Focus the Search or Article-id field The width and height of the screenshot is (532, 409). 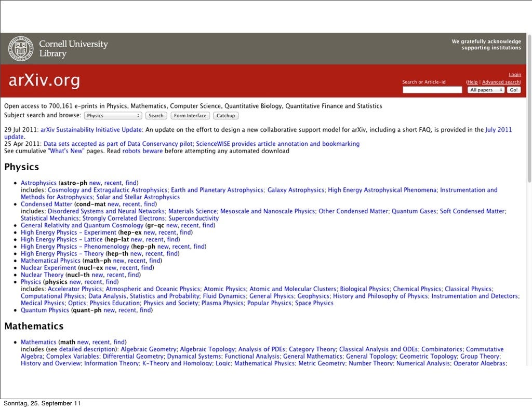coord(432,90)
